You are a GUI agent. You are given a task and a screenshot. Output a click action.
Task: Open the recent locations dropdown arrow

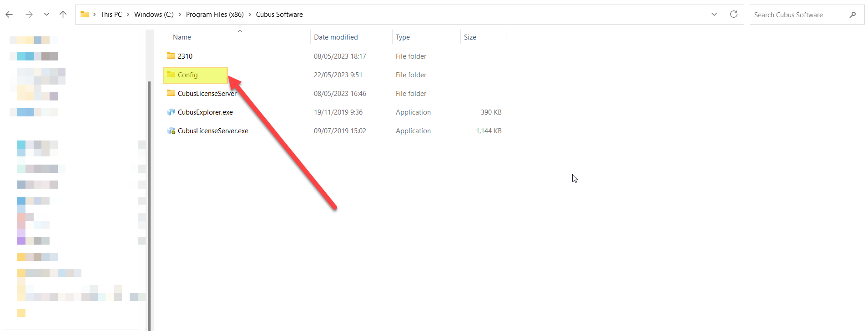tap(46, 15)
